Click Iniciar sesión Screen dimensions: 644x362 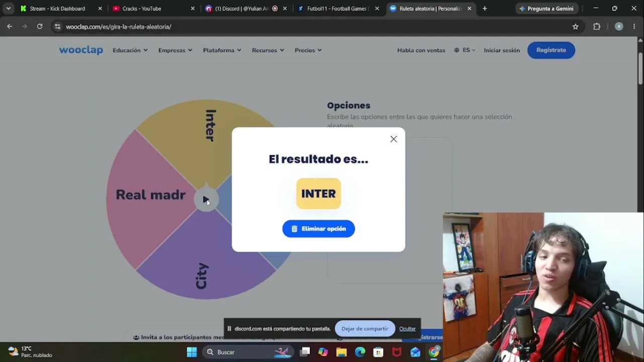[502, 50]
